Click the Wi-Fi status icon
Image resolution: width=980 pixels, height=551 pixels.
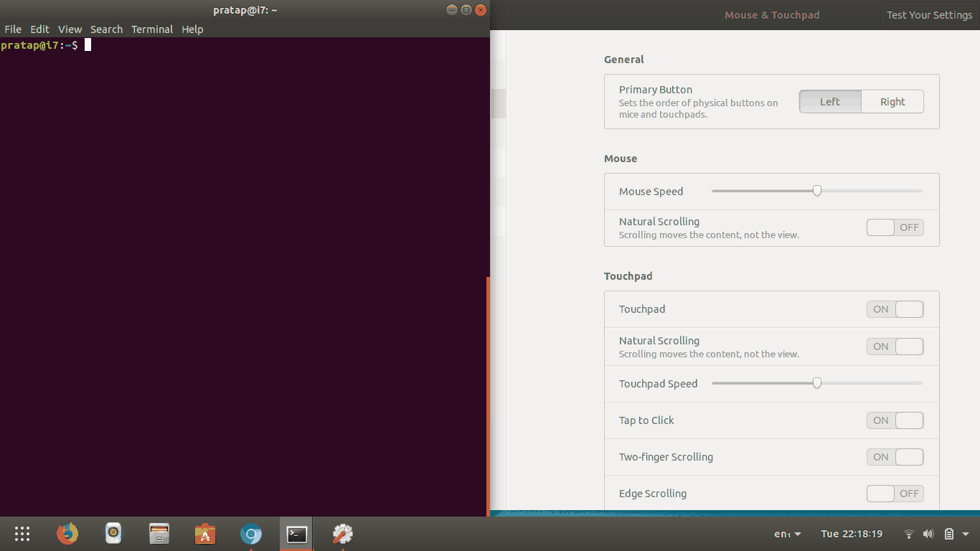(908, 534)
